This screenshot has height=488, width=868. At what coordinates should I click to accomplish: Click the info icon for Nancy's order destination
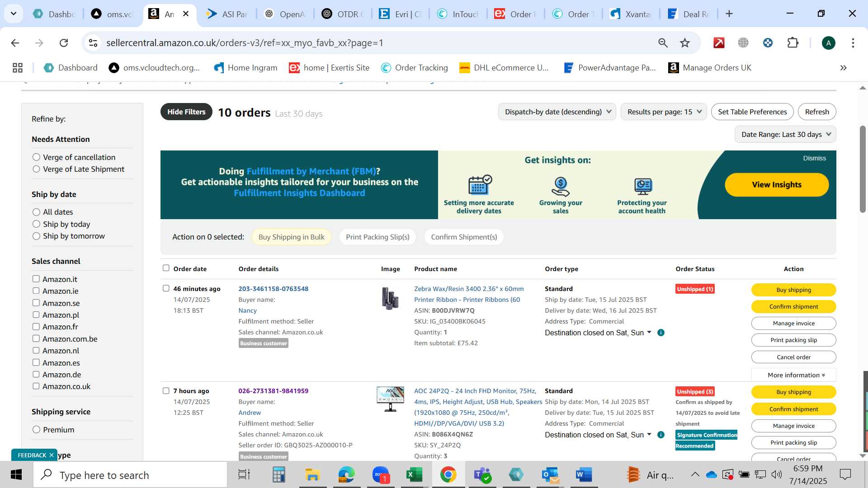point(660,333)
